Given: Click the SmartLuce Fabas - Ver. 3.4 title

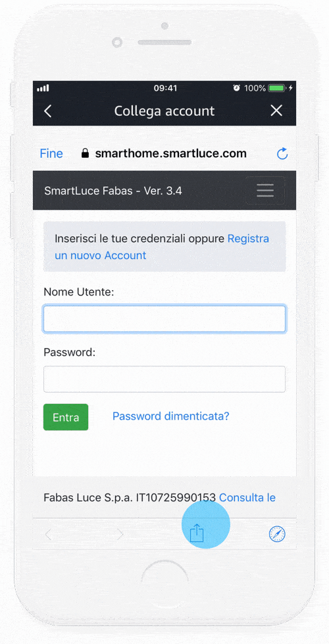Looking at the screenshot, I should coord(113,191).
